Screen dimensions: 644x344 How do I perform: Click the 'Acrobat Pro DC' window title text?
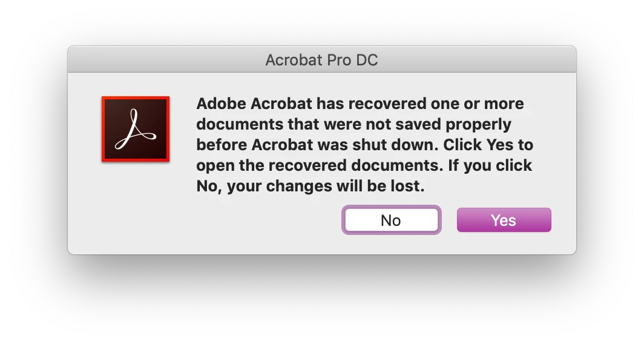pos(321,60)
